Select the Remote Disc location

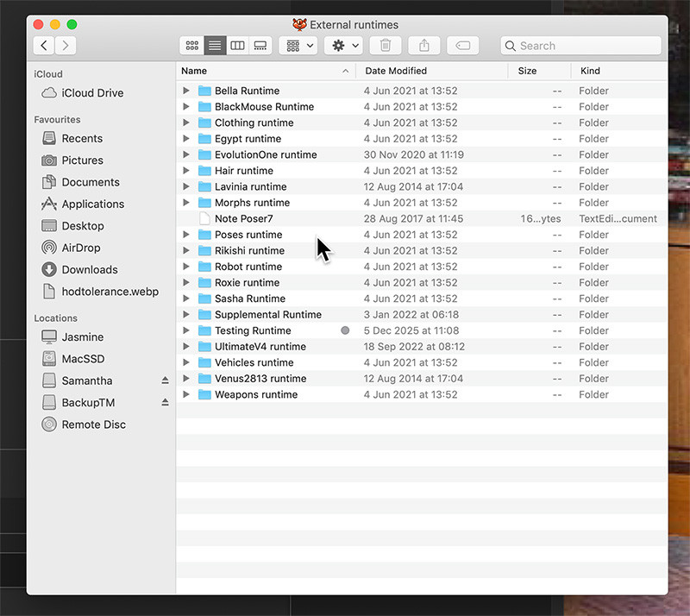point(84,424)
